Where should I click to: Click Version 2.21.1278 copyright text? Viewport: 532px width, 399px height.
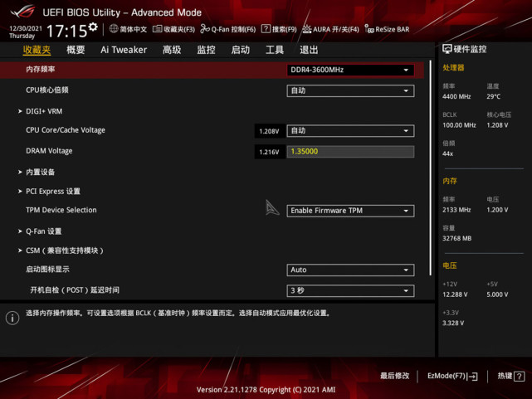click(x=266, y=390)
